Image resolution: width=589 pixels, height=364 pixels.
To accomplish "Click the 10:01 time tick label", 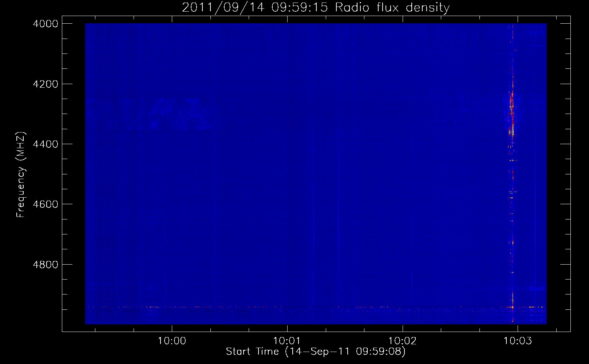I will pos(287,341).
